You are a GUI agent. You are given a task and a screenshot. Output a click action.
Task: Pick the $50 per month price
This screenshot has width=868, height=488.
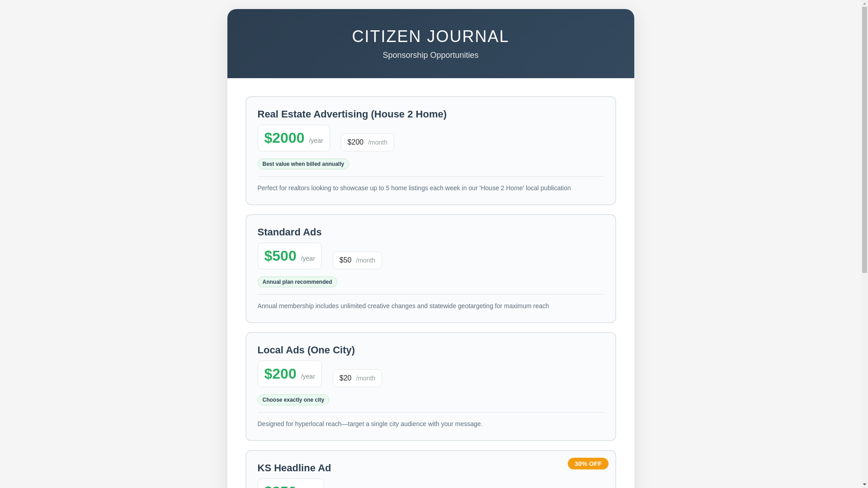tap(357, 260)
